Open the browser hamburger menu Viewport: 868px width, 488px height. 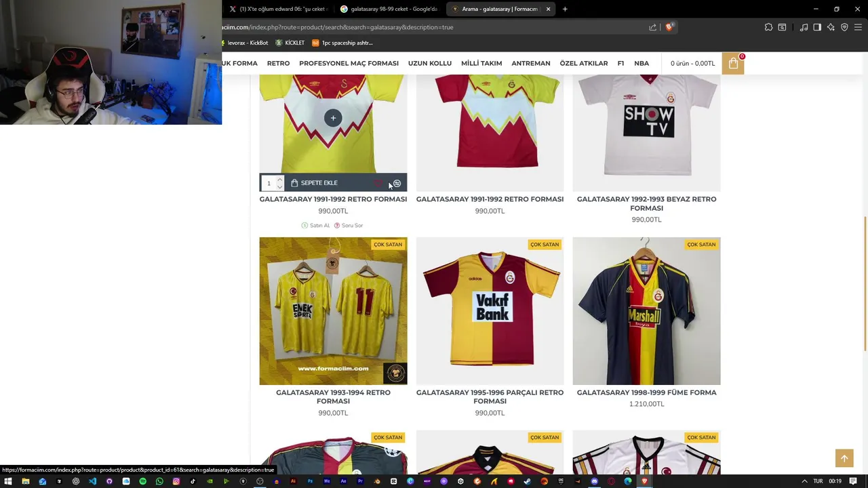tap(858, 27)
